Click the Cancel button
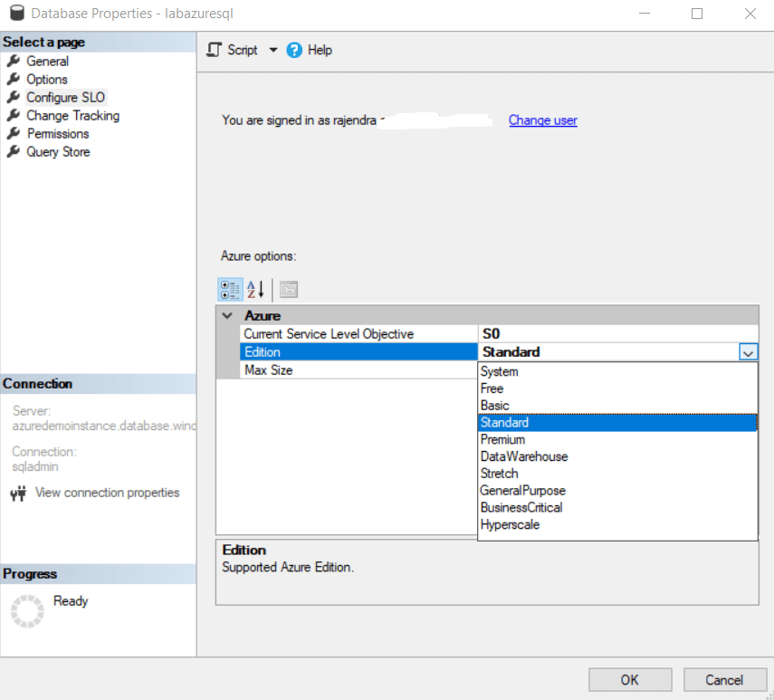This screenshot has width=774, height=700. coord(724,680)
